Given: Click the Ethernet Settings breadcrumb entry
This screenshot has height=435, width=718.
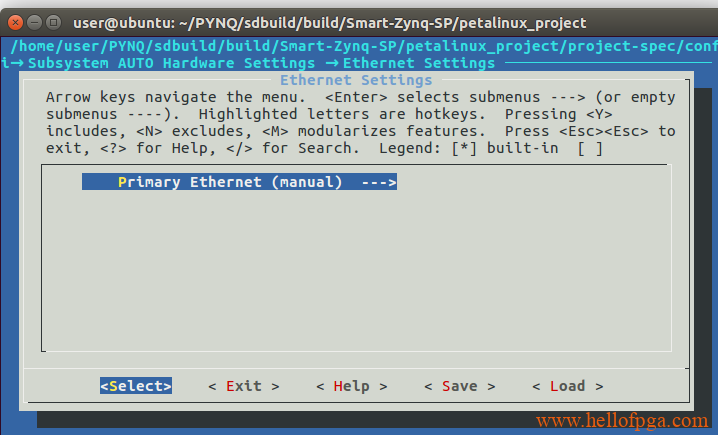Looking at the screenshot, I should (419, 63).
